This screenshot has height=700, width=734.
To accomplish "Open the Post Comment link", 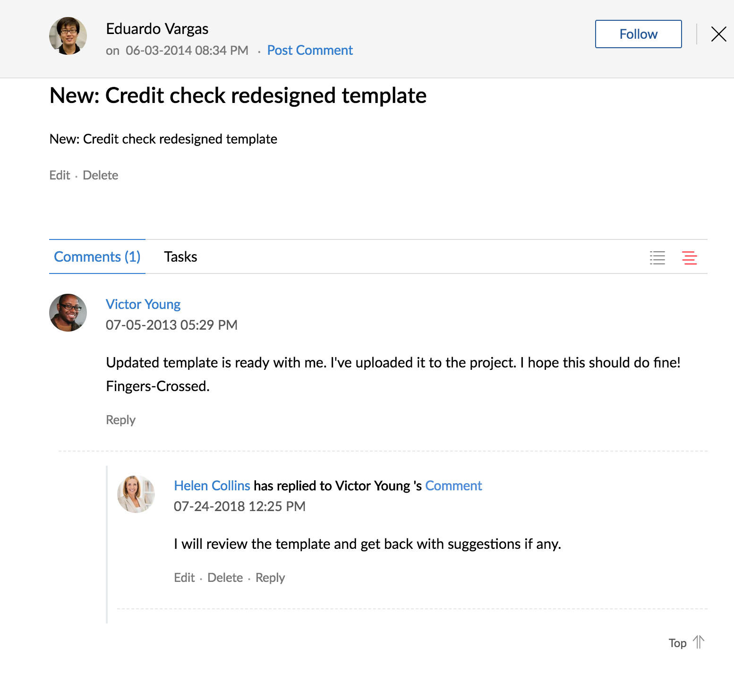I will coord(310,50).
